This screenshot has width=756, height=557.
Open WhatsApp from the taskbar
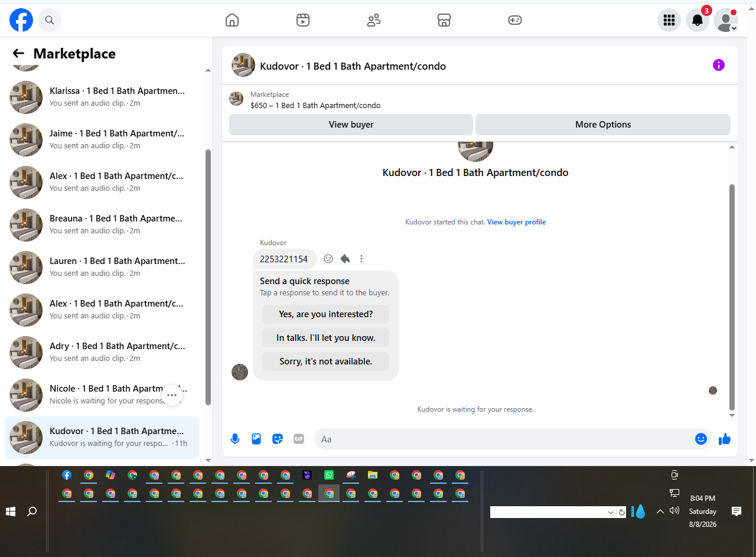pyautogui.click(x=329, y=475)
